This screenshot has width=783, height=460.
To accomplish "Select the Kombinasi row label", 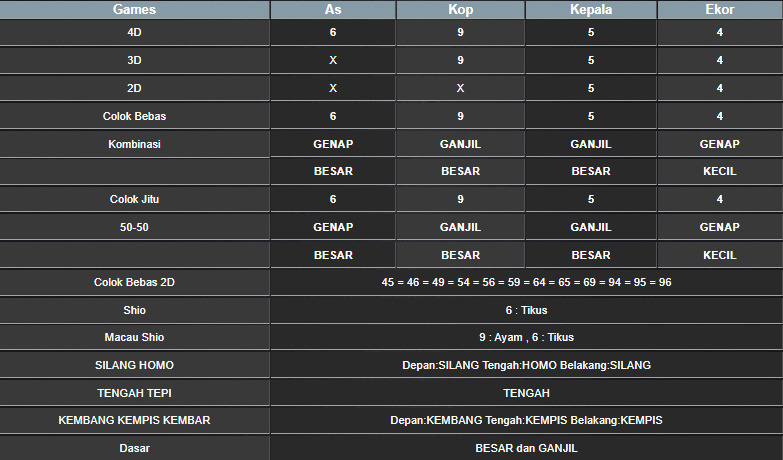I will pyautogui.click(x=134, y=144).
